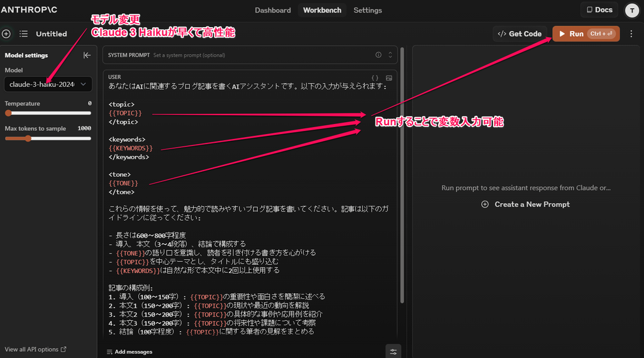Image resolution: width=644 pixels, height=358 pixels.
Task: Click Create a New Prompt
Action: (x=526, y=204)
